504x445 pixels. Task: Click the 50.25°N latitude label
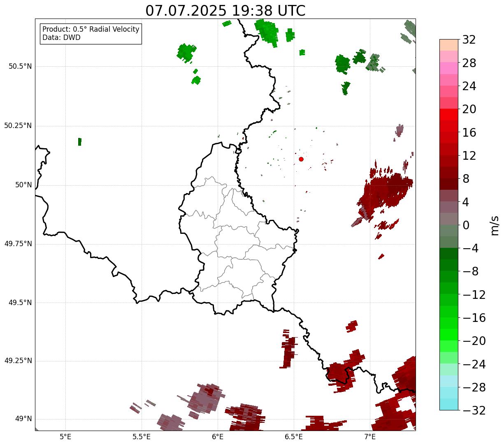(18, 126)
